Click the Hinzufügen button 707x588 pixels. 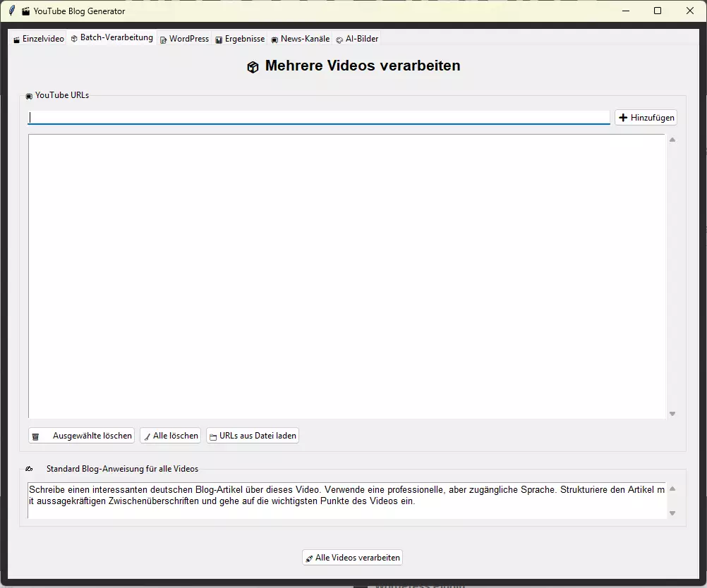point(646,118)
